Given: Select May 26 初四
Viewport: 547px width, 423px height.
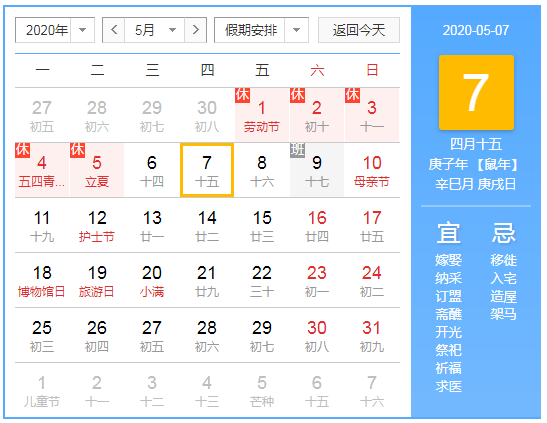Looking at the screenshot, I should [97, 335].
